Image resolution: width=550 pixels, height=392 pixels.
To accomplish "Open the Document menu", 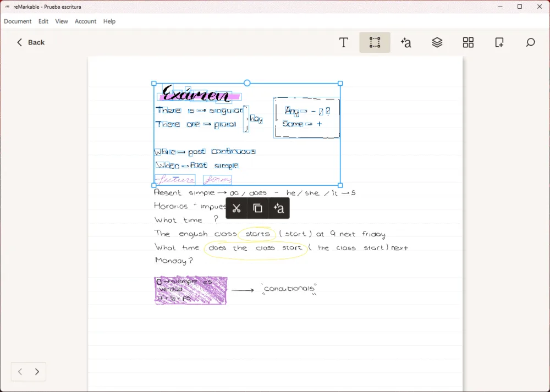I will pyautogui.click(x=18, y=21).
